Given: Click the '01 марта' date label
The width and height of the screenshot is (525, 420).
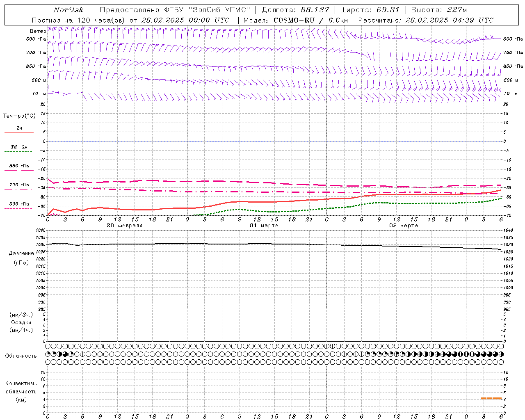Looking at the screenshot, I should pos(264,226).
